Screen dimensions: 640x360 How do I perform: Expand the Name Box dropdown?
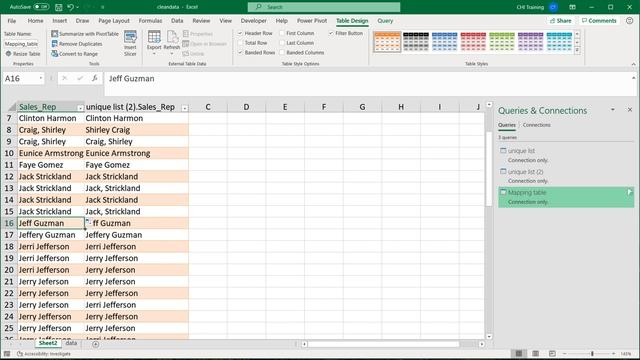click(x=41, y=78)
